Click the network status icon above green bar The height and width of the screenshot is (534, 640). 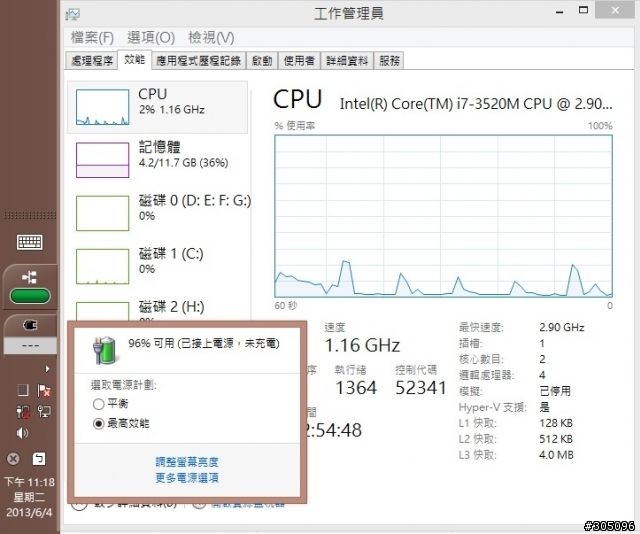coord(29,278)
